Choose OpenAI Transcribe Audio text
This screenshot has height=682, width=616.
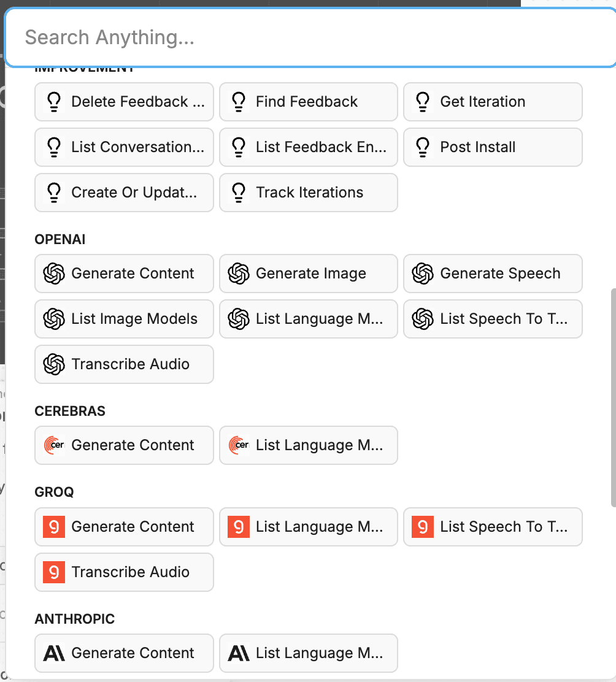[x=131, y=364]
